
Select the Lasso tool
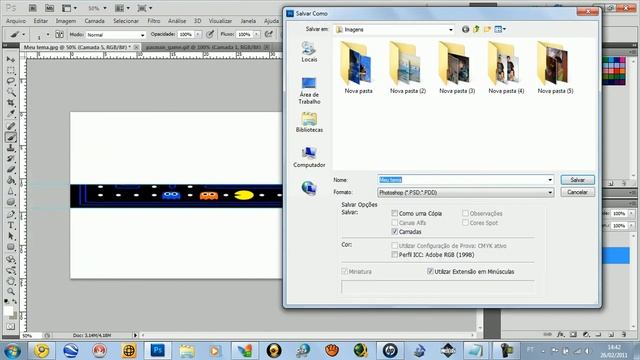[11, 81]
